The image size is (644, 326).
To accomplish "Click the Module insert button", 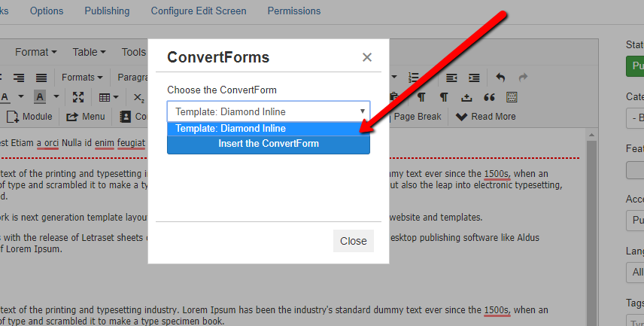I will pyautogui.click(x=29, y=117).
